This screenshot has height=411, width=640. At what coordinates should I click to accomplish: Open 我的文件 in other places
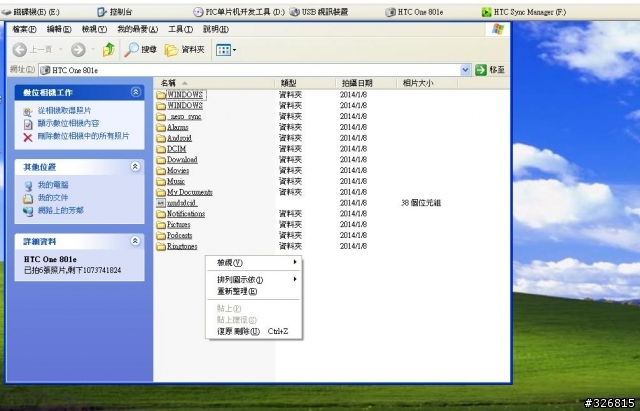[53, 198]
